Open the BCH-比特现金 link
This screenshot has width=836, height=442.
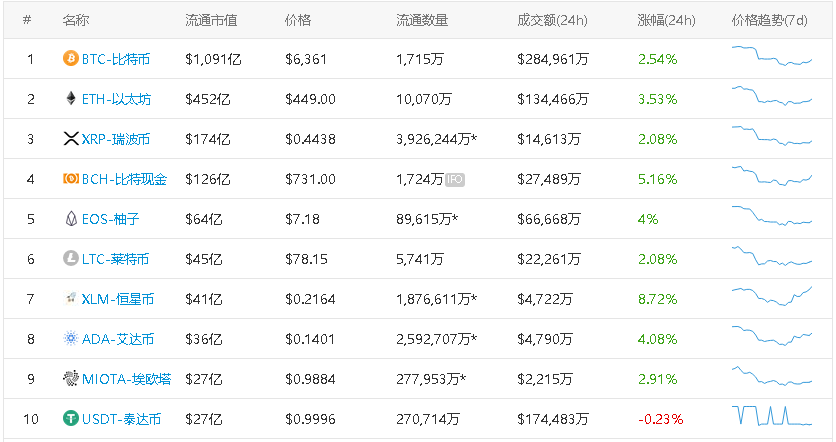point(124,179)
